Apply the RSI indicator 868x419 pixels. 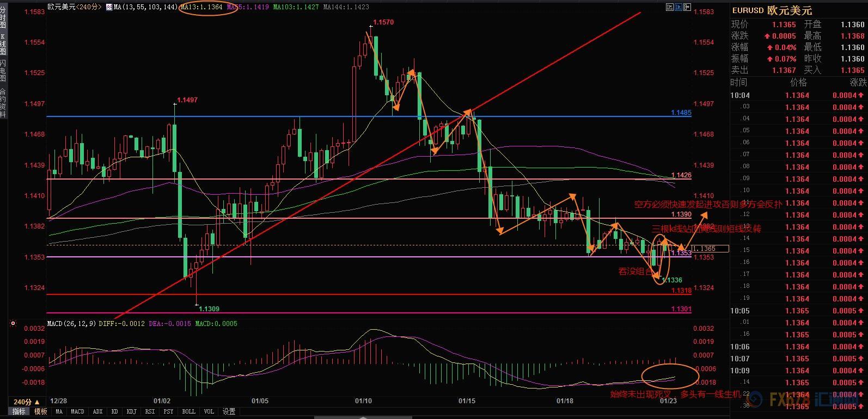[150, 412]
